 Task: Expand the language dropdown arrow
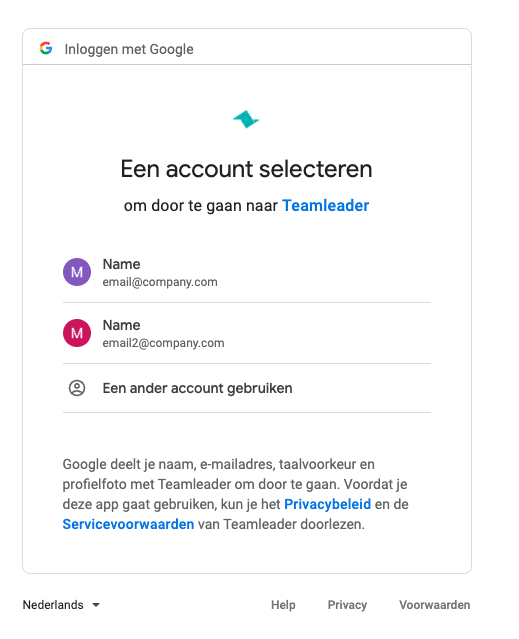pos(96,605)
